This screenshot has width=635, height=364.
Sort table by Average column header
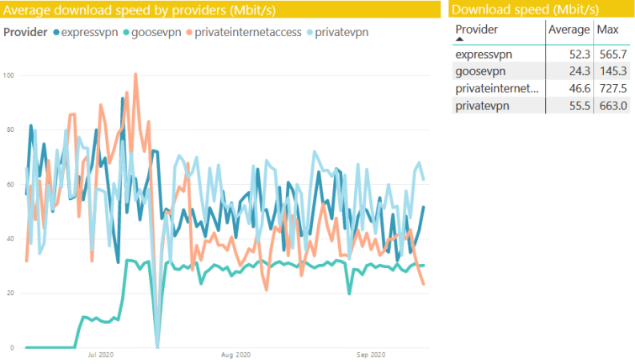click(569, 29)
